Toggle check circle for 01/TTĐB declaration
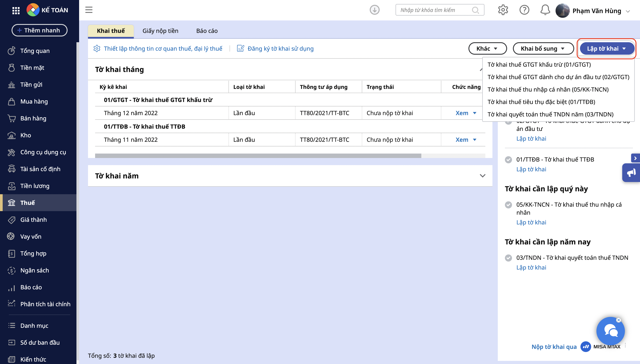Screen dimensions: 640x364 508,160
